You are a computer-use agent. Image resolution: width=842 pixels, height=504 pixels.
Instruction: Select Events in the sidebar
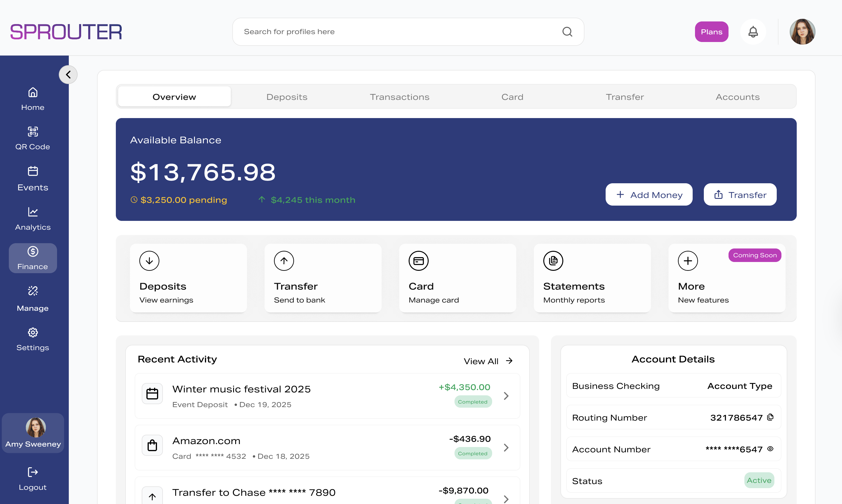pyautogui.click(x=33, y=178)
